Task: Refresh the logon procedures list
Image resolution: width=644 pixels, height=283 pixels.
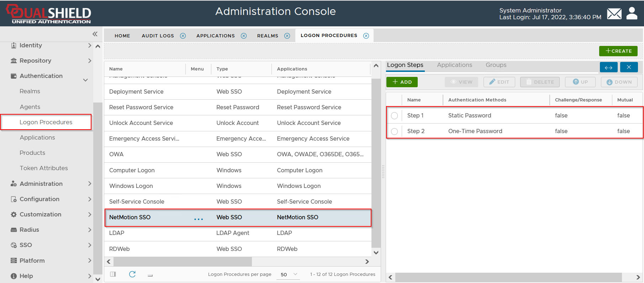Action: pos(132,274)
